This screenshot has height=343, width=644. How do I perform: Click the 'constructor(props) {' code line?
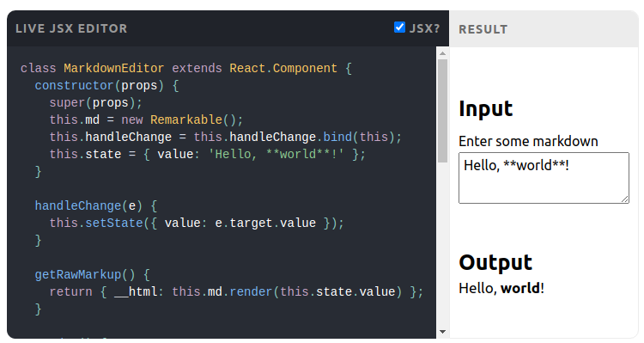(x=106, y=86)
